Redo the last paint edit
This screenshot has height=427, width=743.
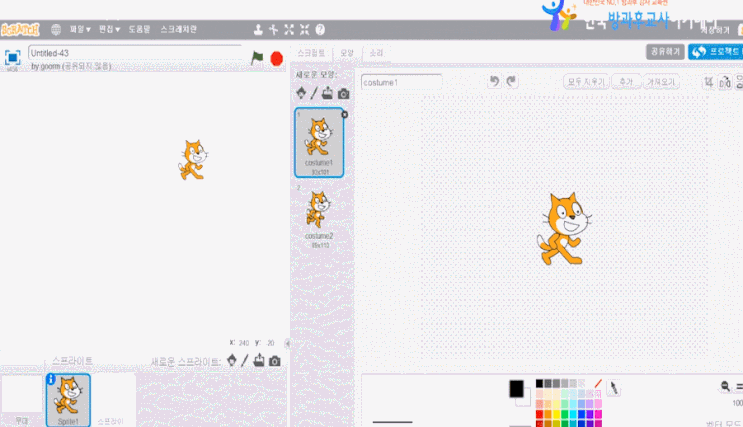(x=511, y=82)
